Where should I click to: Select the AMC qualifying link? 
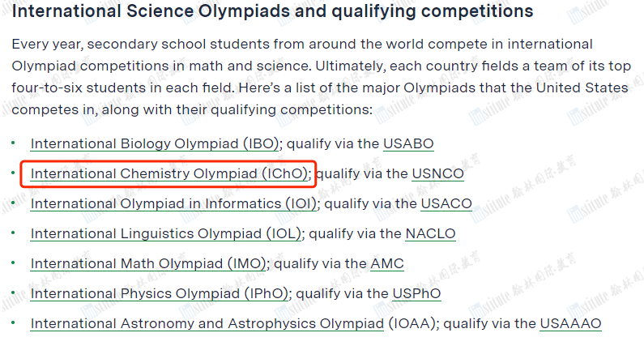coord(387,264)
